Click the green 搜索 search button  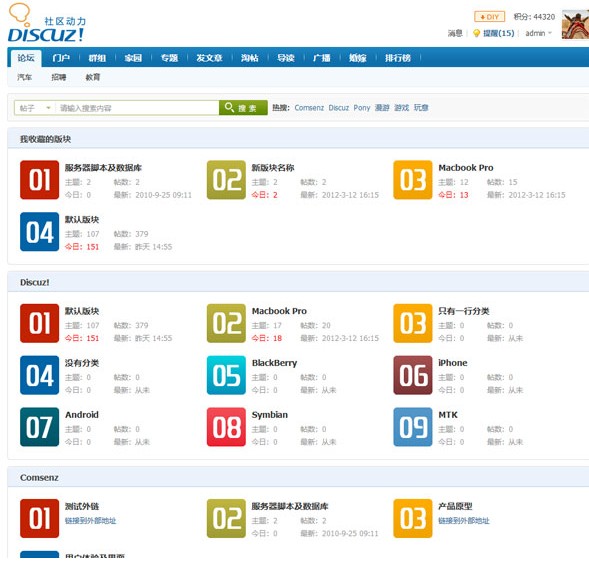(x=243, y=108)
